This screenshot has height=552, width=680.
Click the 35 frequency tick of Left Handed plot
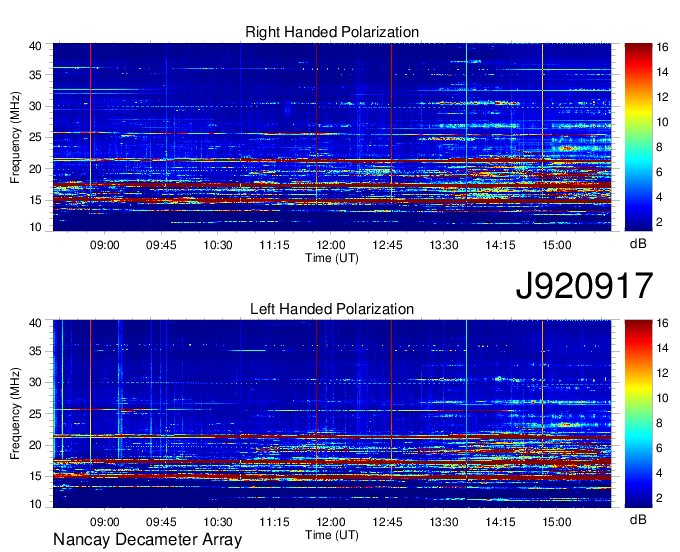point(35,351)
